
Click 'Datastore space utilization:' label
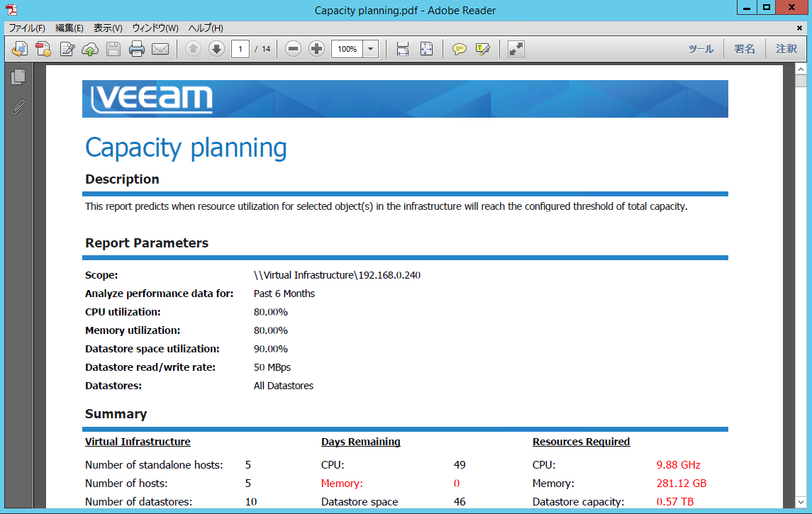coord(152,349)
